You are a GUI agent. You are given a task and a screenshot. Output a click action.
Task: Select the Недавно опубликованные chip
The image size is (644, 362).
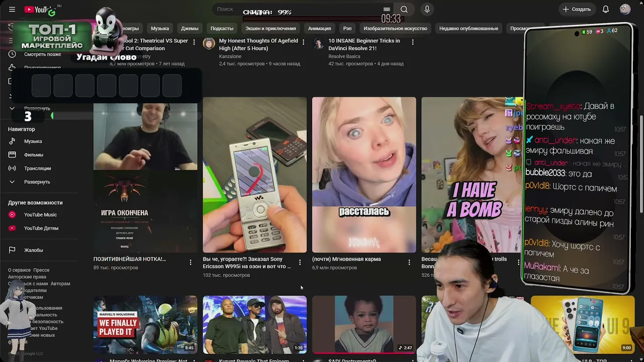(x=469, y=28)
